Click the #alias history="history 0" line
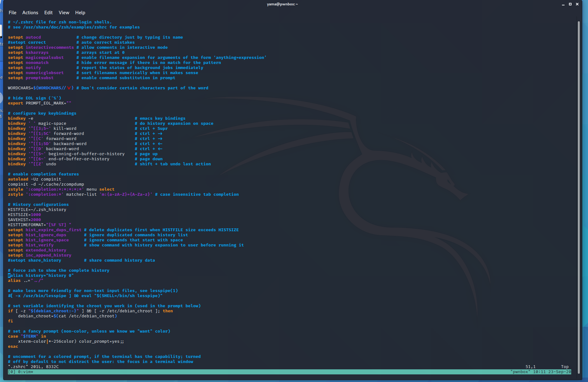The height and width of the screenshot is (382, 588). pyautogui.click(x=41, y=276)
